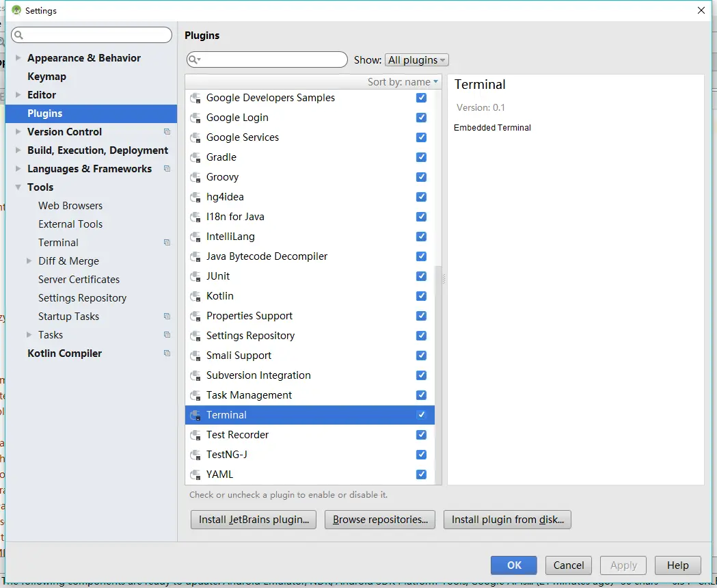Toggle the Test Recorder plugin checkbox
Viewport: 717px width, 588px height.
click(421, 435)
